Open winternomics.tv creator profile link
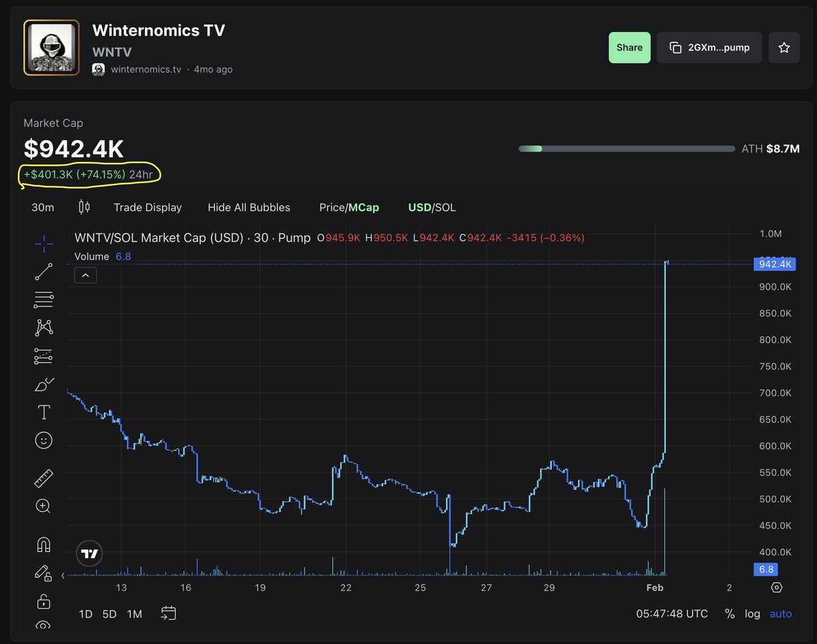 point(146,69)
